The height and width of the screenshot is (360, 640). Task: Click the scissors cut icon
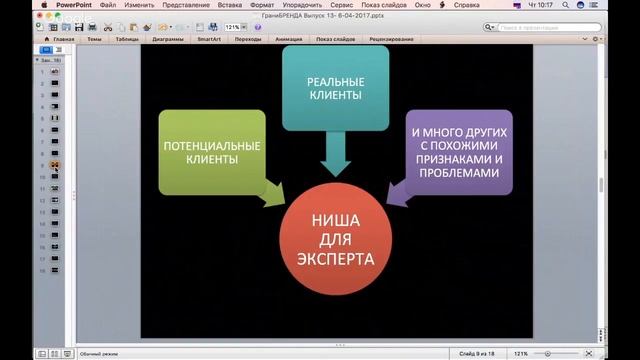[108, 27]
